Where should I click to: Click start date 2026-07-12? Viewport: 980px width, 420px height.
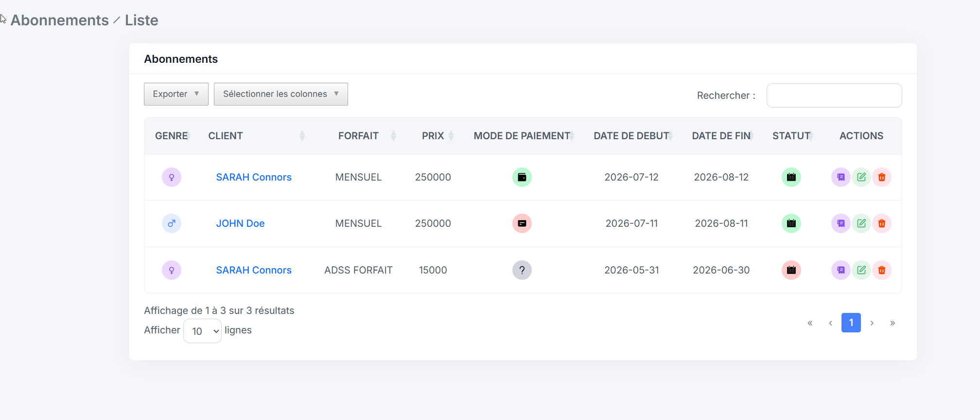tap(631, 177)
